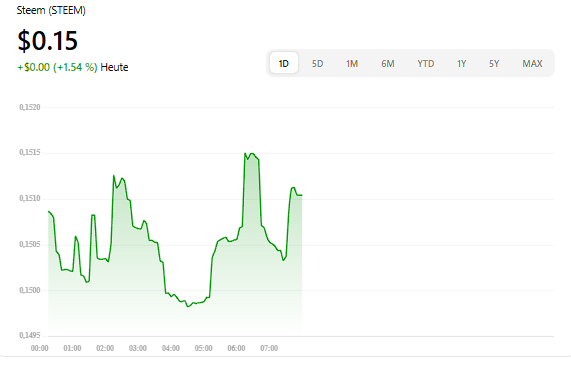Click the 00:00 time axis label
571x371 pixels.
coord(40,348)
